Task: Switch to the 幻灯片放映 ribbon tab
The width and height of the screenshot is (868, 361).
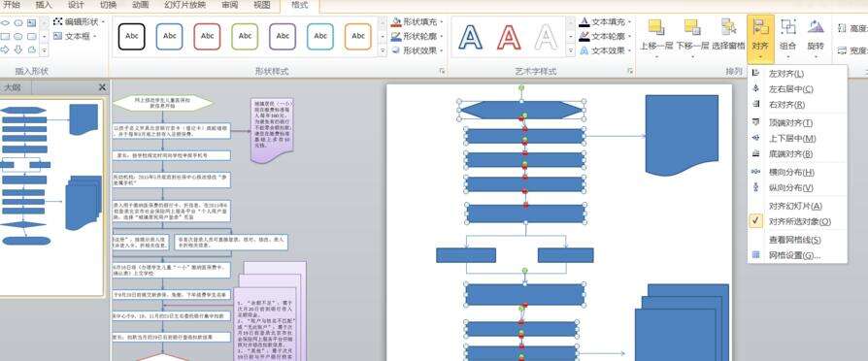Action: pyautogui.click(x=184, y=5)
